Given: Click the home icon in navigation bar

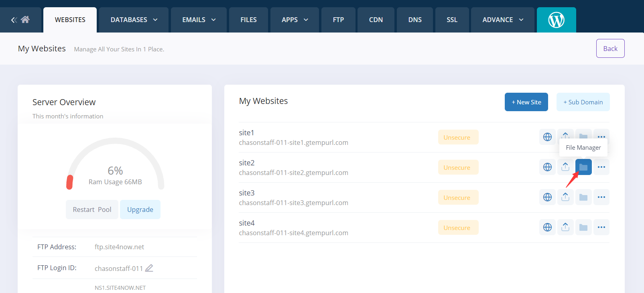Looking at the screenshot, I should (25, 20).
